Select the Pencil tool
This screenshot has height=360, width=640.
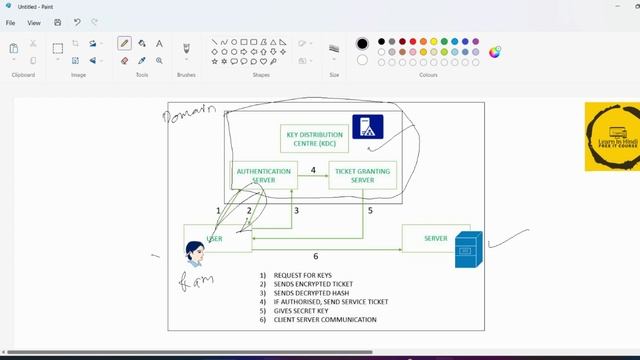pos(124,43)
